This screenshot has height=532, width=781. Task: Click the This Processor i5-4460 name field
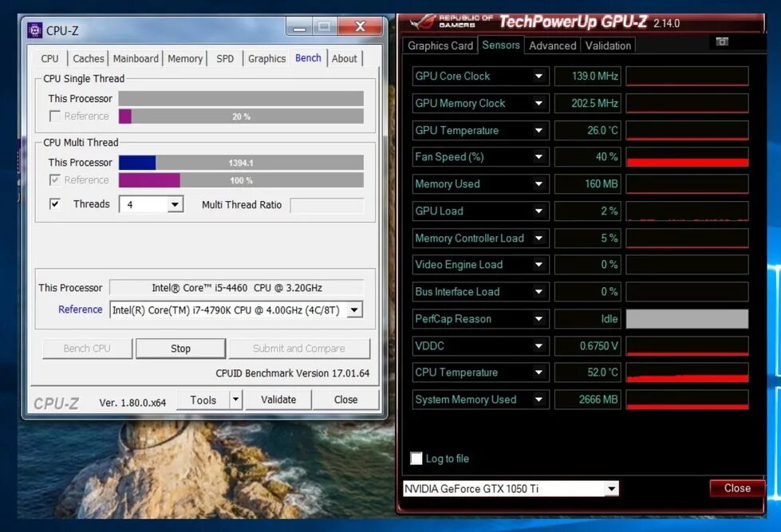click(237, 288)
